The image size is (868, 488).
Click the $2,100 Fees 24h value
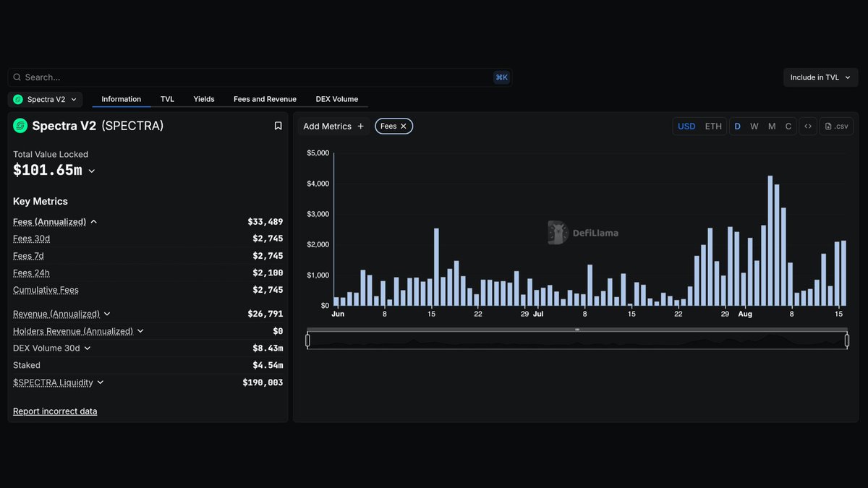(268, 273)
